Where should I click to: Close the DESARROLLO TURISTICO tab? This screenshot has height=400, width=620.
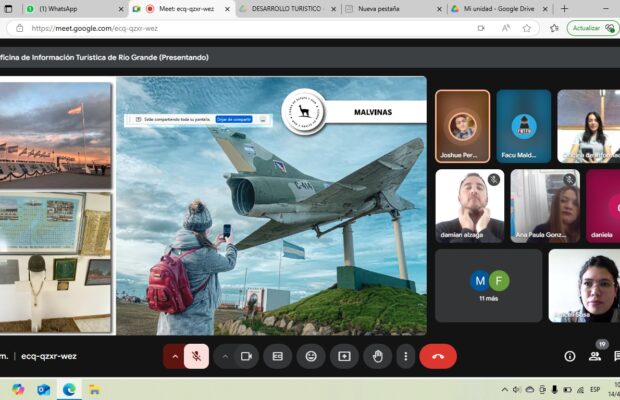point(333,9)
